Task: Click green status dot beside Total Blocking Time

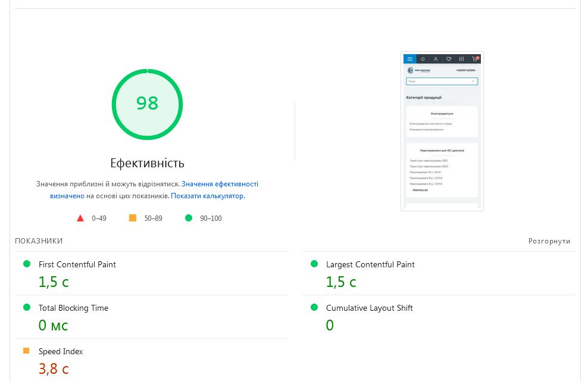Action: [26, 307]
